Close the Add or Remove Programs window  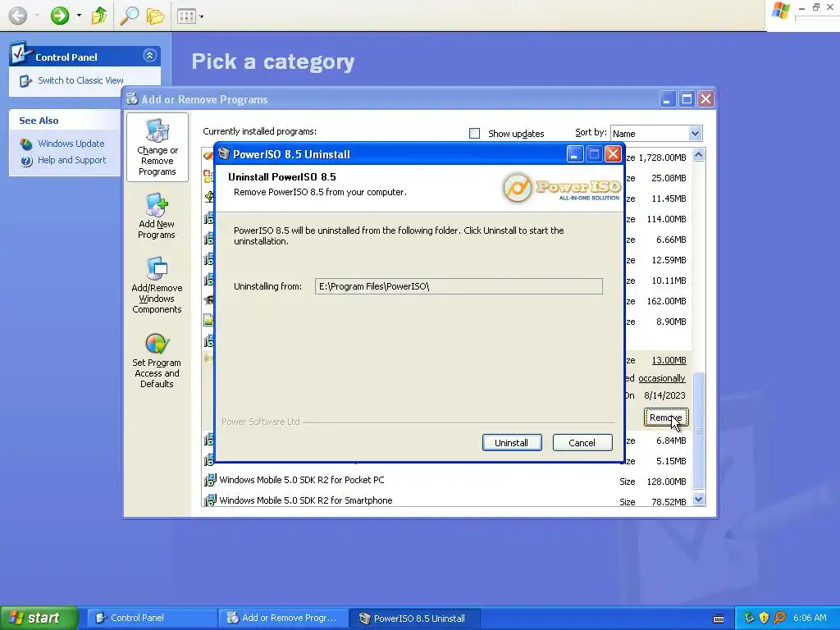pos(706,99)
